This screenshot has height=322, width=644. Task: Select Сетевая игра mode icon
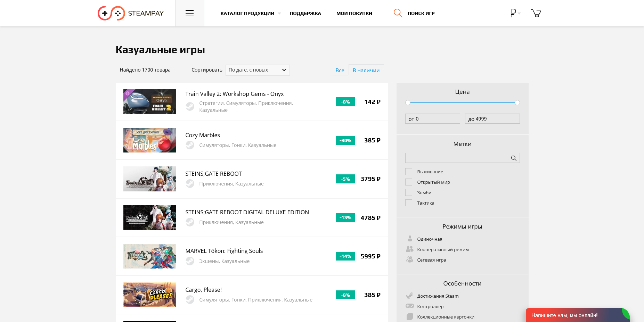click(x=410, y=259)
